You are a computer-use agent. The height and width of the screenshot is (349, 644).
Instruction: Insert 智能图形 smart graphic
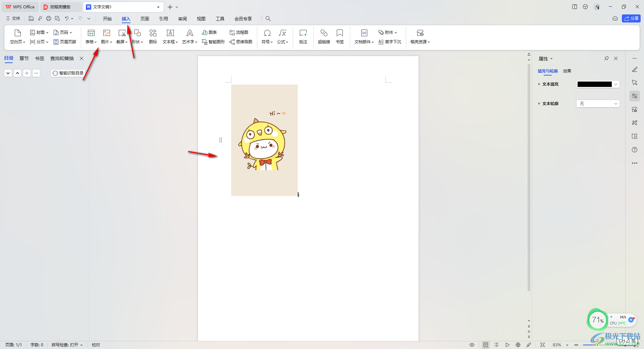click(213, 42)
